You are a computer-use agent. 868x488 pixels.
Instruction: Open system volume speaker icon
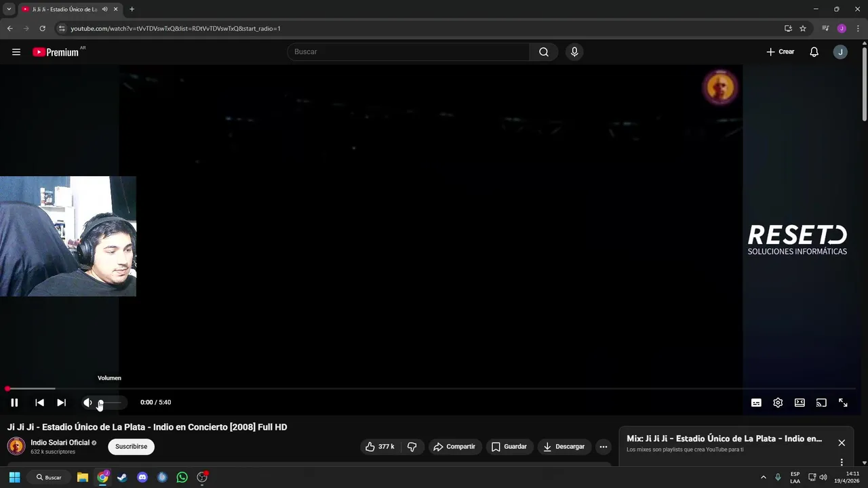823,477
